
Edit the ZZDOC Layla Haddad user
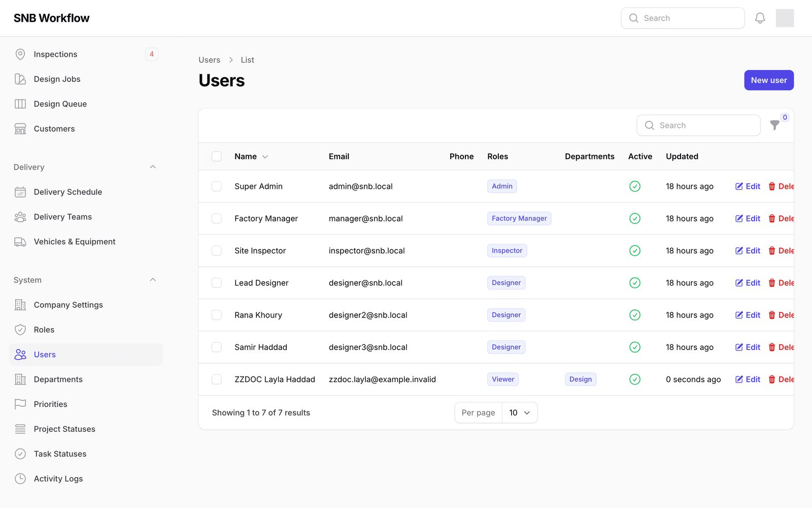tap(748, 379)
